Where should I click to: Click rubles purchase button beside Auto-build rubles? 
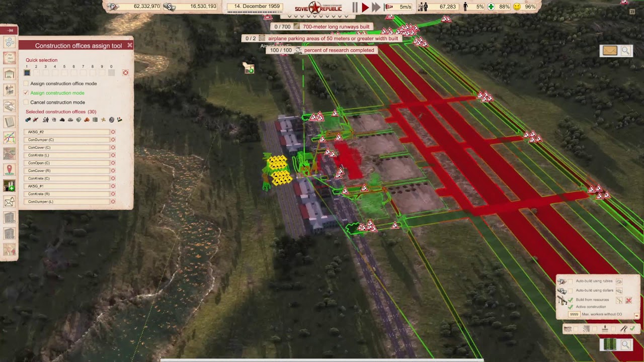pyautogui.click(x=619, y=282)
